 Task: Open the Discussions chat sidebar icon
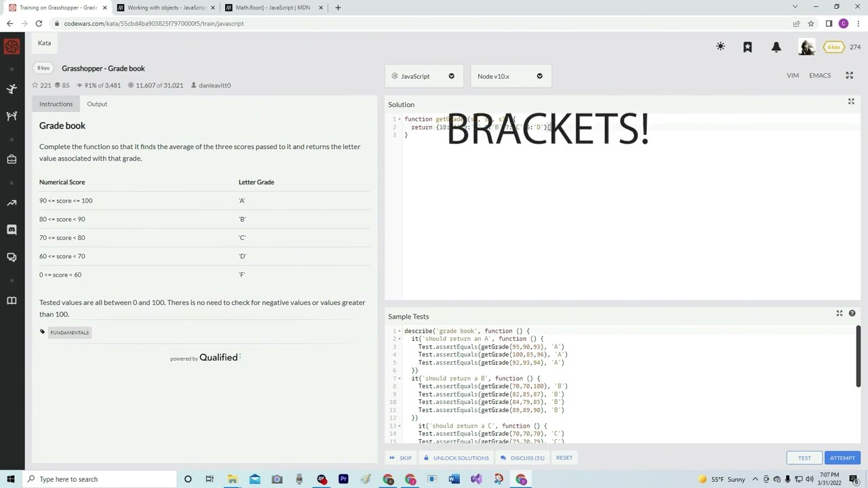[12, 257]
